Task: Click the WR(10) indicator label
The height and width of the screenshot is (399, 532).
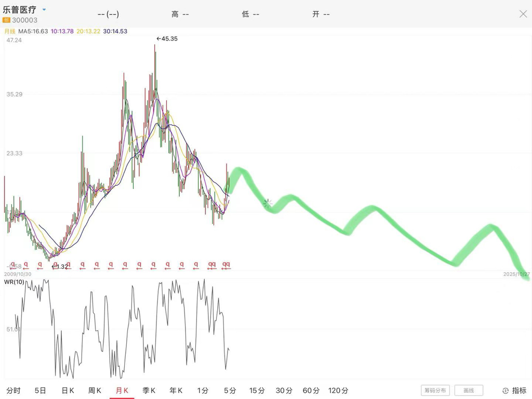Action: pyautogui.click(x=14, y=282)
